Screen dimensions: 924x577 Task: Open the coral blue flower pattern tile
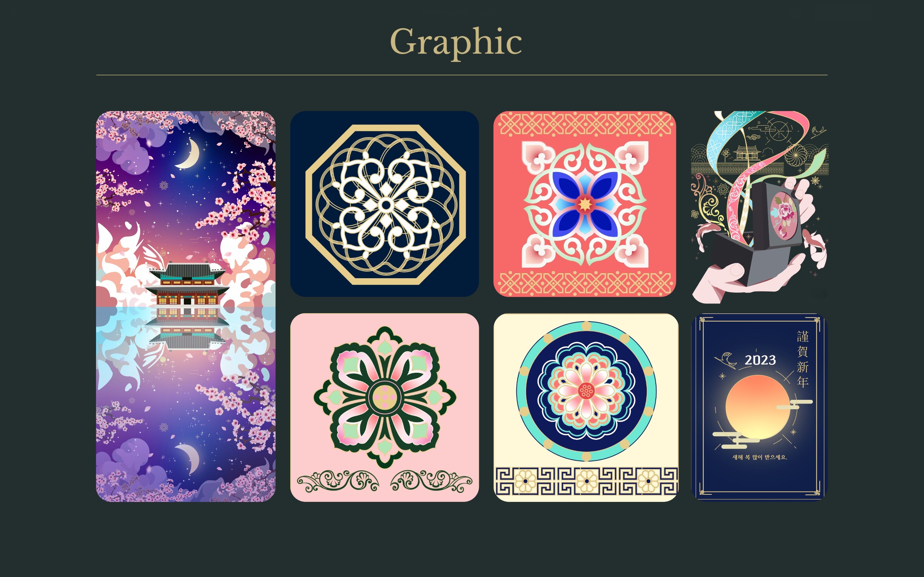pyautogui.click(x=585, y=204)
